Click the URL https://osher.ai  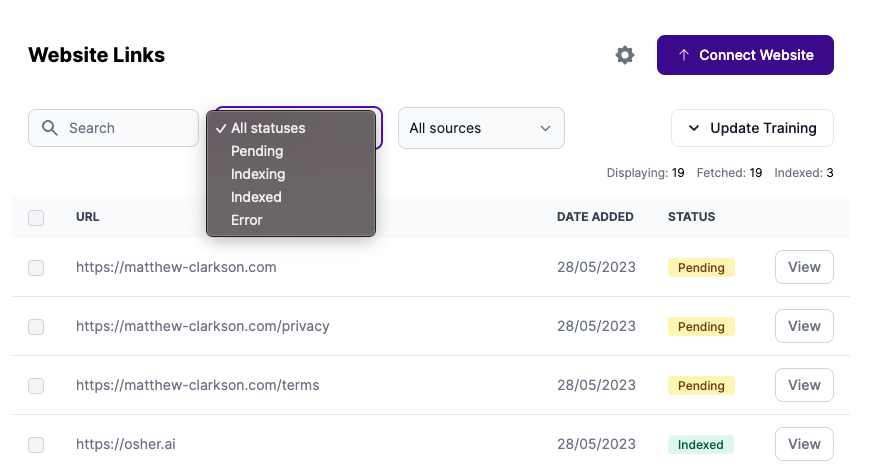coord(125,444)
